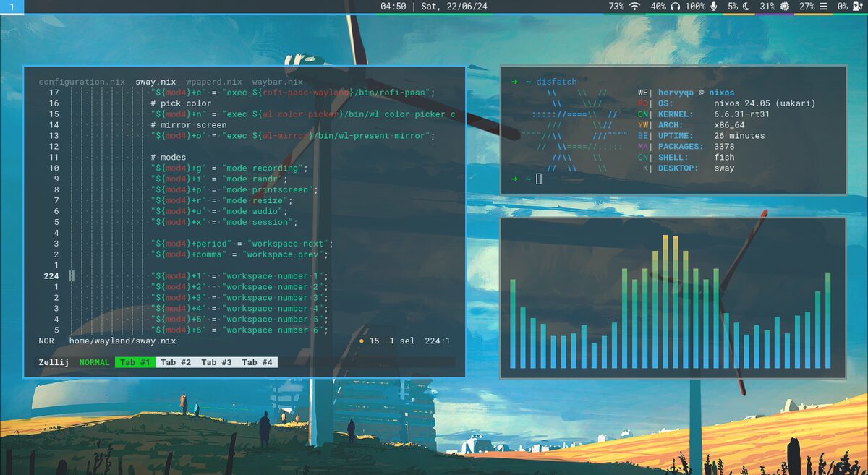Click the 73% Wi-Fi signal value
This screenshot has width=868, height=475.
pos(616,7)
